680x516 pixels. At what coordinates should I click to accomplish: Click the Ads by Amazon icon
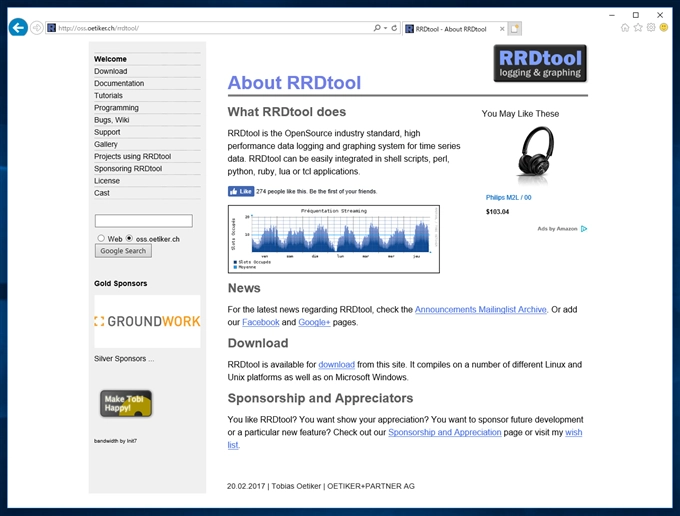point(584,229)
